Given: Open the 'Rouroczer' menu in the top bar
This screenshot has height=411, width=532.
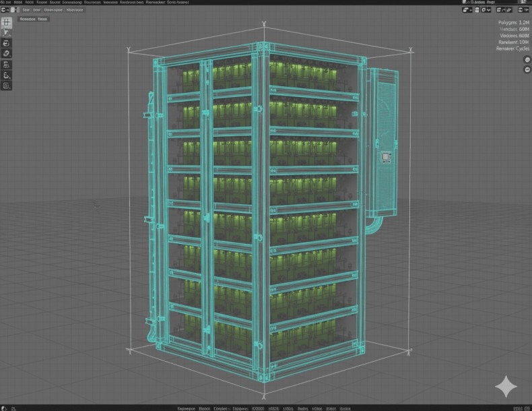Looking at the screenshot, I should pyautogui.click(x=91, y=3).
